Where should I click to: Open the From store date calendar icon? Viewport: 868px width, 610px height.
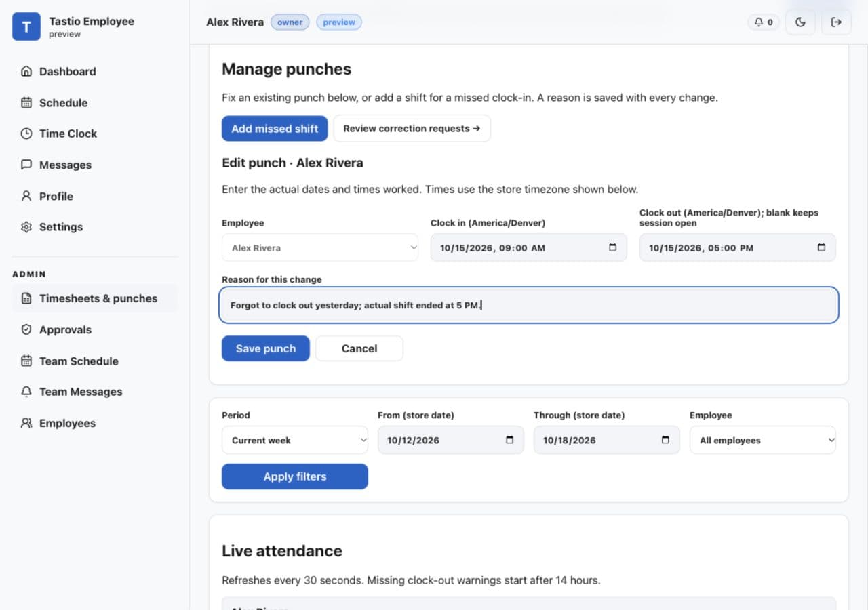point(510,440)
